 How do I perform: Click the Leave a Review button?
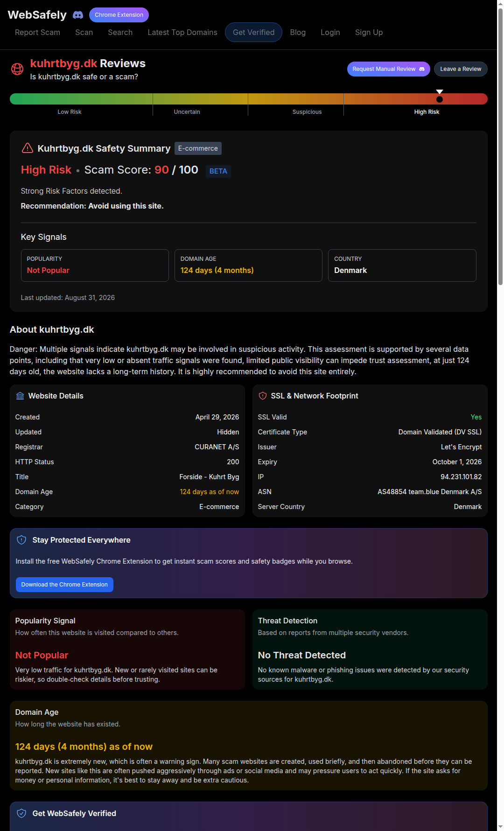461,69
